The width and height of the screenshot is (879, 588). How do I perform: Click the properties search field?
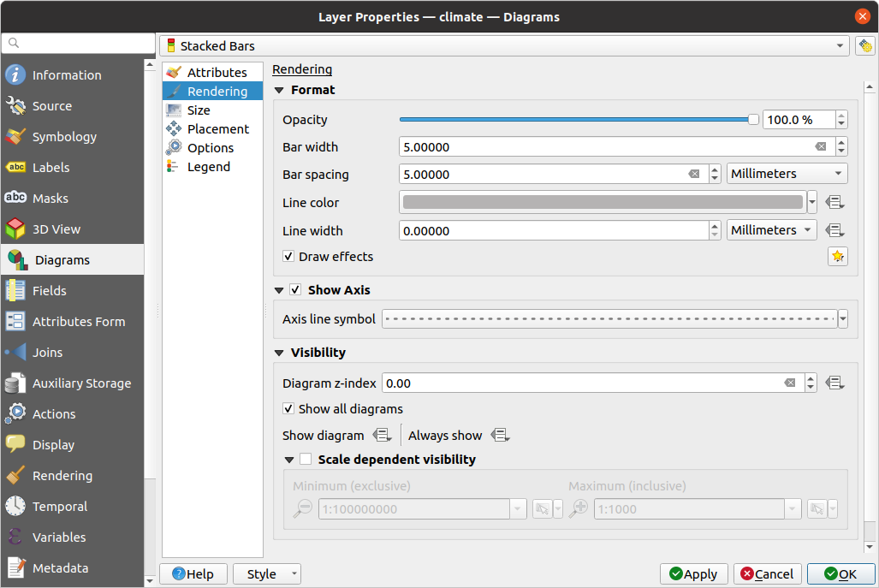point(78,42)
